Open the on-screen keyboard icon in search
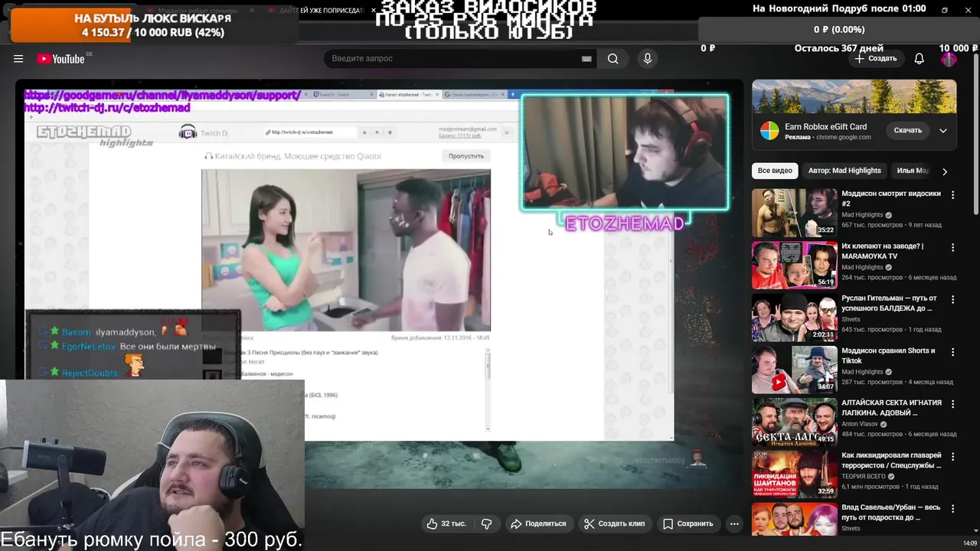Viewport: 980px width, 551px height. tap(586, 59)
